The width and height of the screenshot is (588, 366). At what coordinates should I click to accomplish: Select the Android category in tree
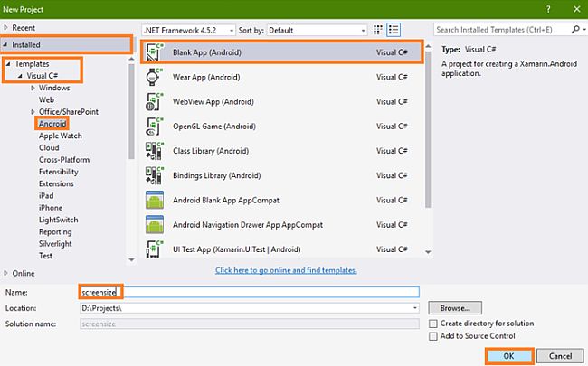coord(52,124)
